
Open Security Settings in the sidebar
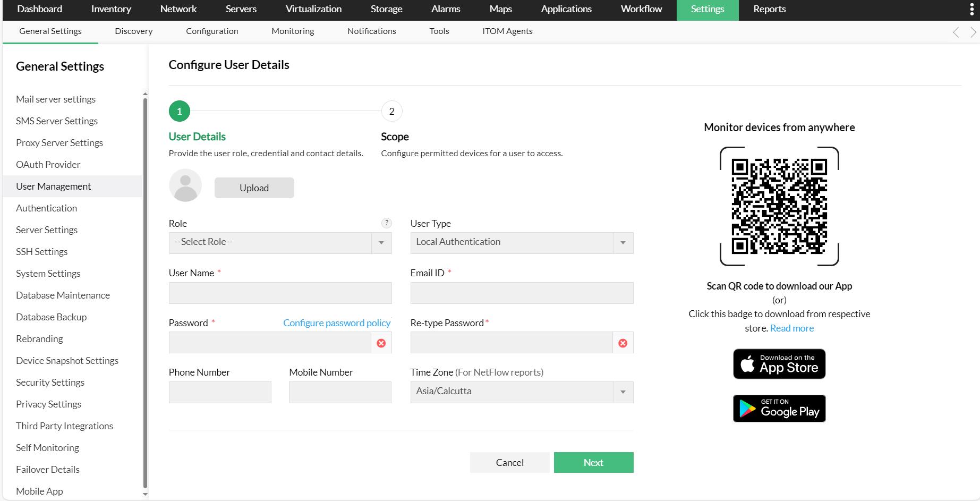tap(50, 383)
